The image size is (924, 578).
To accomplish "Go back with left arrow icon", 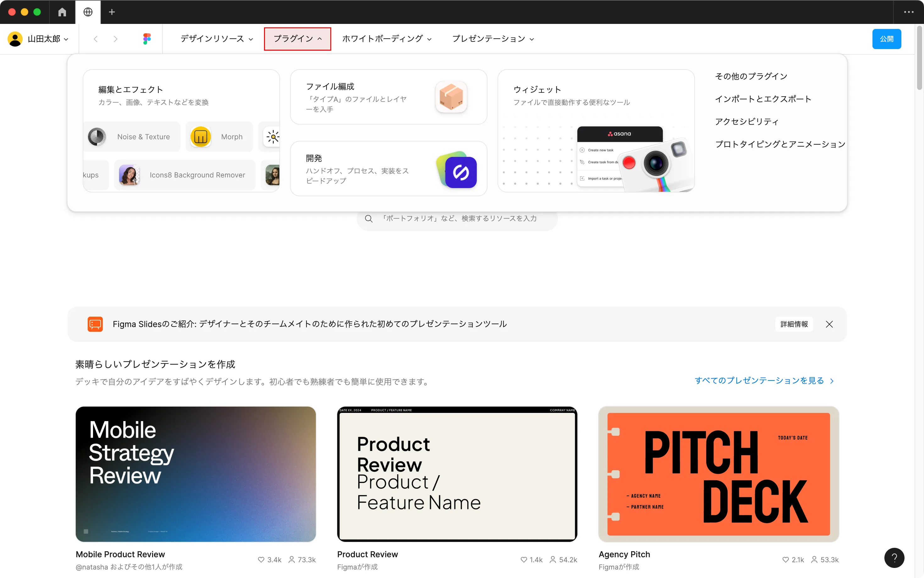I will point(96,39).
